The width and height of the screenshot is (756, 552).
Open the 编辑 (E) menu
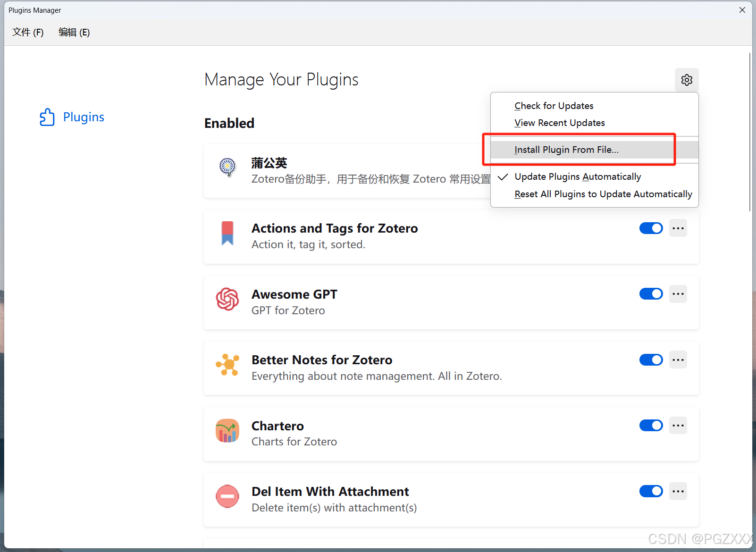pos(74,32)
